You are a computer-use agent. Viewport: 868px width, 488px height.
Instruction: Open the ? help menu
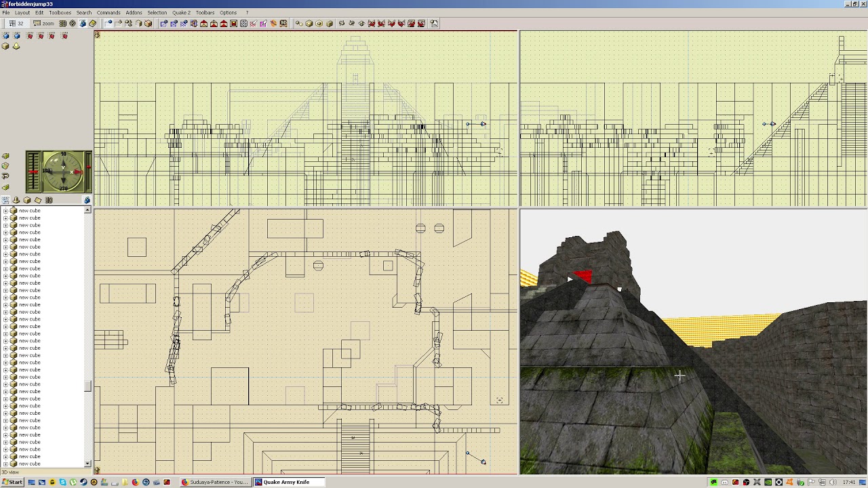tap(247, 12)
